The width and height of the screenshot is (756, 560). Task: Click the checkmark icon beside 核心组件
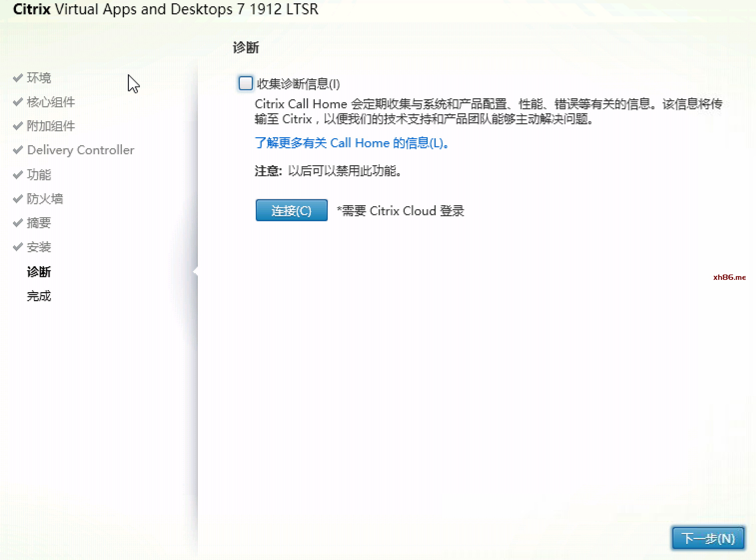pyautogui.click(x=18, y=102)
